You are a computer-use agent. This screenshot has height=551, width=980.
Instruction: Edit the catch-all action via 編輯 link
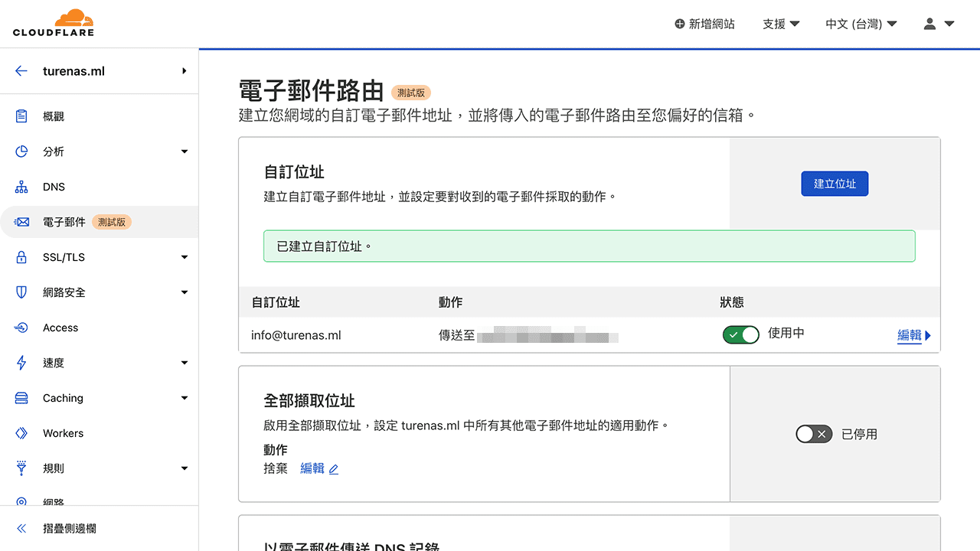pyautogui.click(x=314, y=468)
